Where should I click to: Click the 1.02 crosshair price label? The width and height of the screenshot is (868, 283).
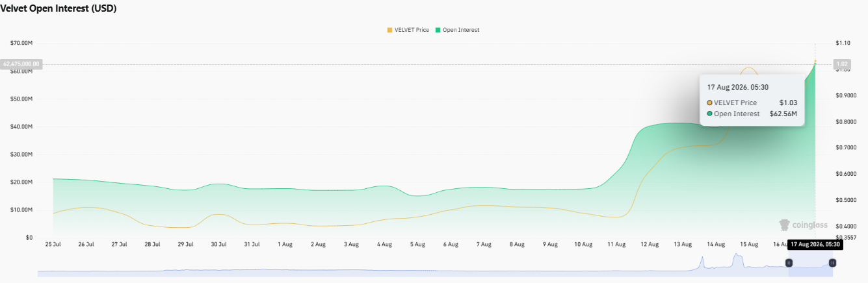[x=842, y=64]
